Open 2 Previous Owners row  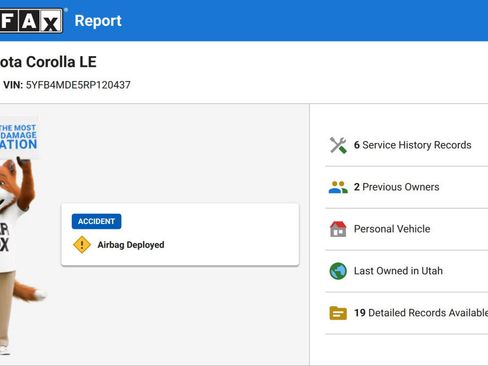pyautogui.click(x=407, y=187)
